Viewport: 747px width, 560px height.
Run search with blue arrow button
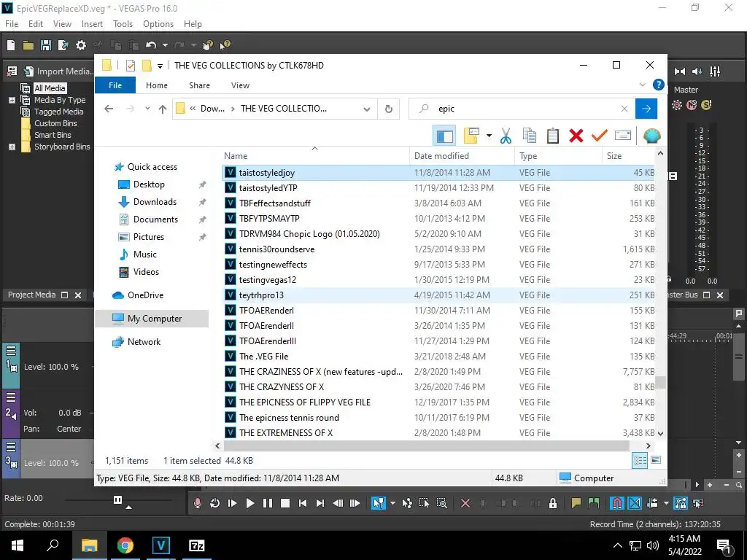646,109
